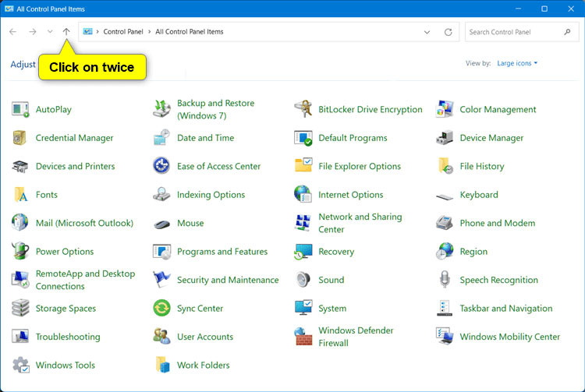Image resolution: width=585 pixels, height=392 pixels.
Task: Open the Device Manager link
Action: [x=491, y=138]
